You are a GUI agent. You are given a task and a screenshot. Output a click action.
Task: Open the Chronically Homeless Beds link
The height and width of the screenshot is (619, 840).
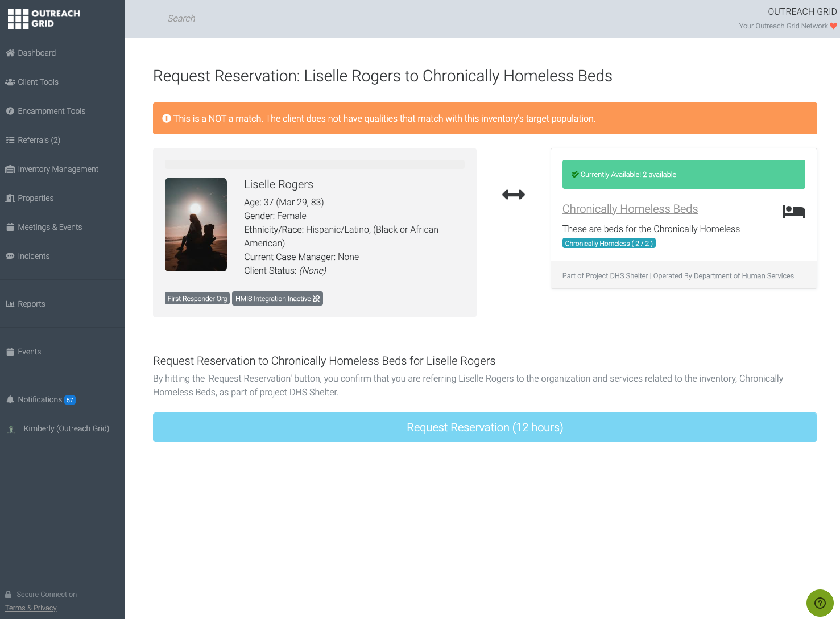pyautogui.click(x=630, y=209)
